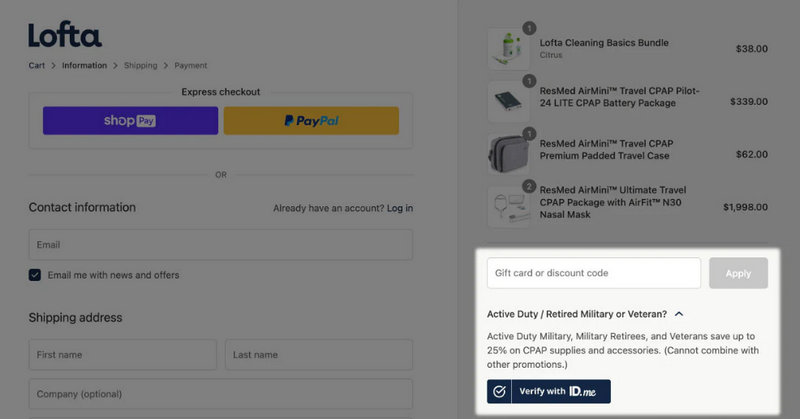Apply the discount code
The width and height of the screenshot is (800, 419).
pyautogui.click(x=738, y=273)
